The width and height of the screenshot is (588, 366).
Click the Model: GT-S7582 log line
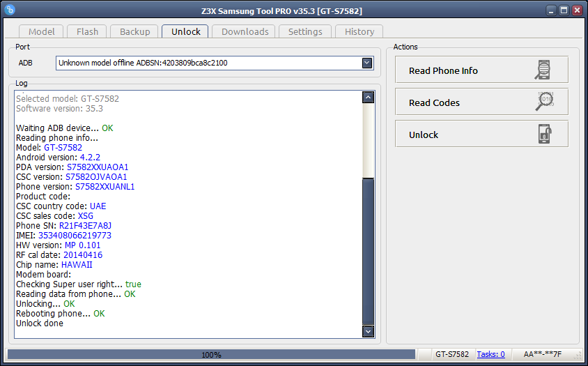49,148
